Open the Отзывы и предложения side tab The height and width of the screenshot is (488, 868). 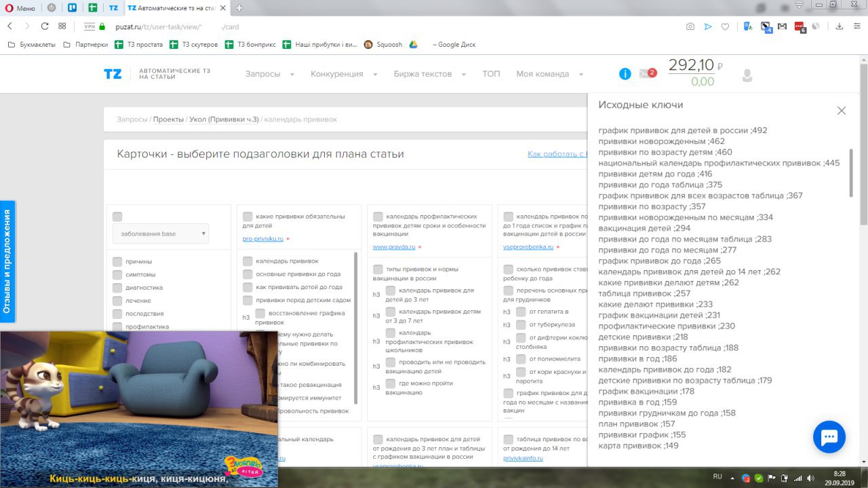tap(7, 261)
